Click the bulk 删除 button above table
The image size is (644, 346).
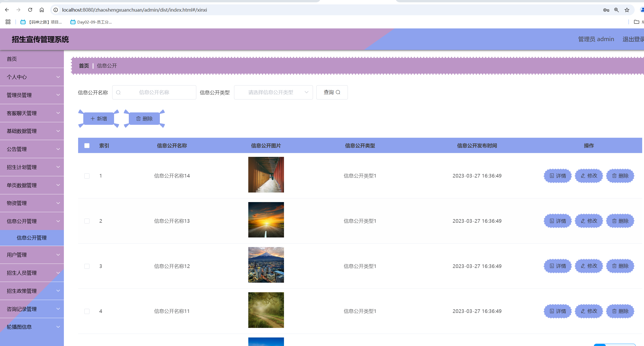144,119
